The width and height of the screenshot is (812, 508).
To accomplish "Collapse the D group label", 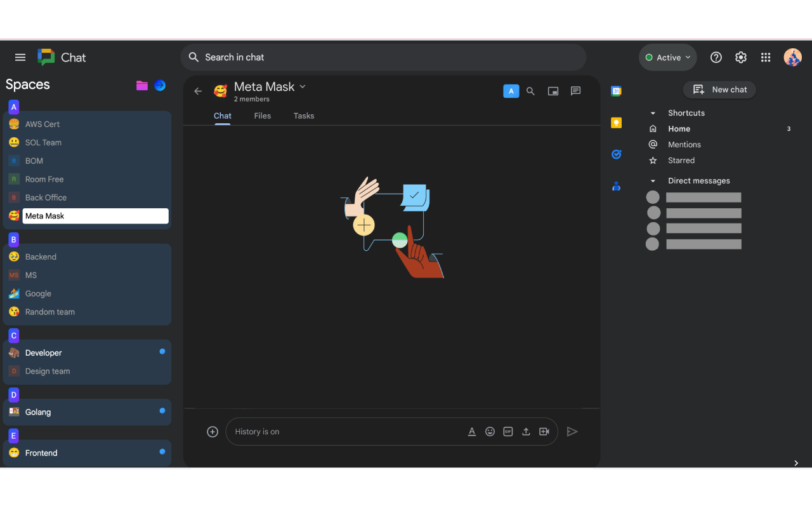I will point(14,394).
